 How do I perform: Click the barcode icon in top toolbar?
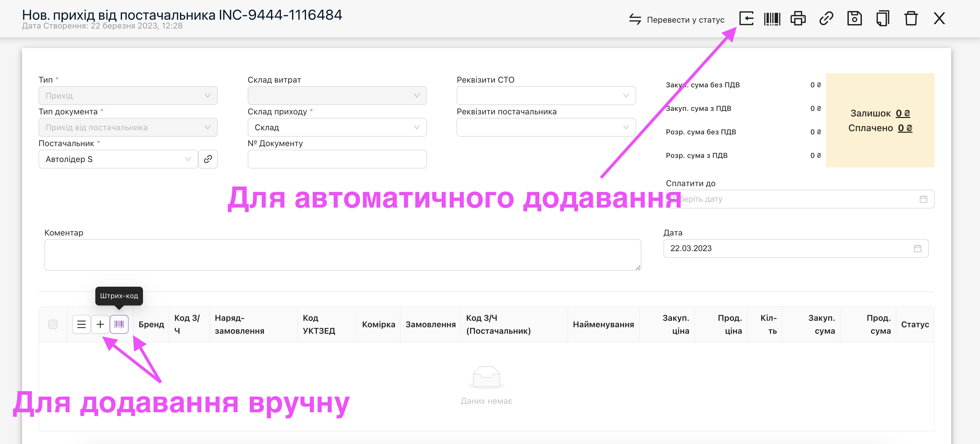pyautogui.click(x=772, y=18)
